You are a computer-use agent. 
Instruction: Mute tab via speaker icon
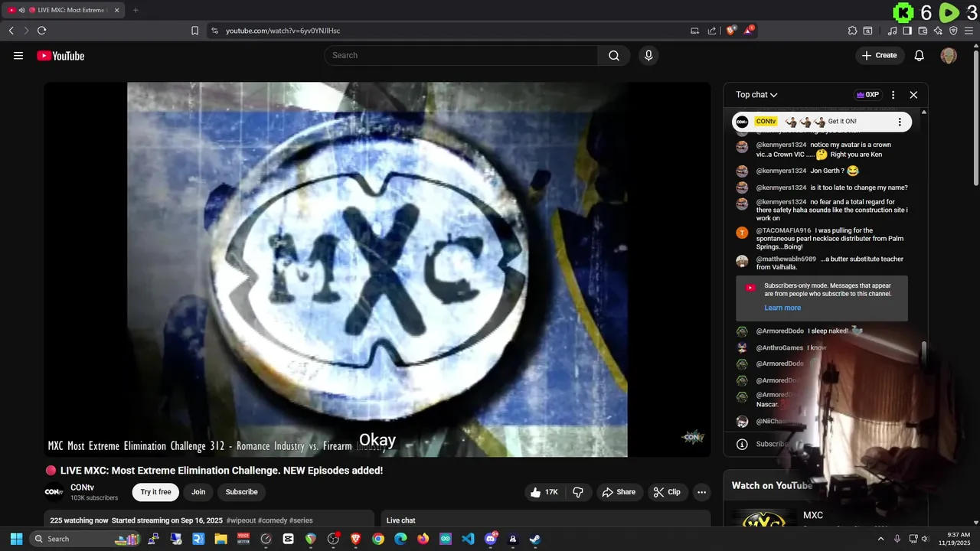(x=21, y=10)
